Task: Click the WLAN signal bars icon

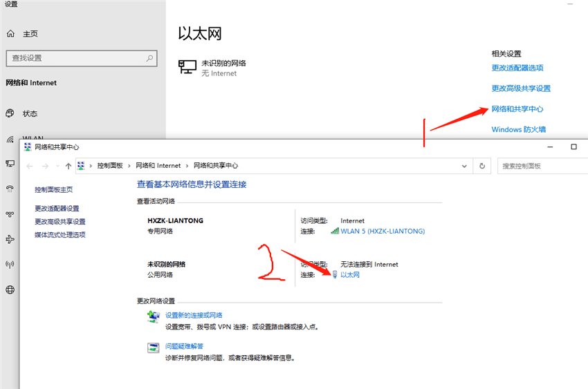Action: coord(335,231)
